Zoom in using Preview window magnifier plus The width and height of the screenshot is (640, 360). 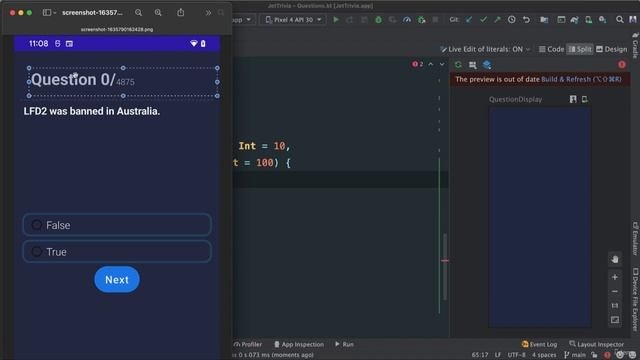pos(158,13)
